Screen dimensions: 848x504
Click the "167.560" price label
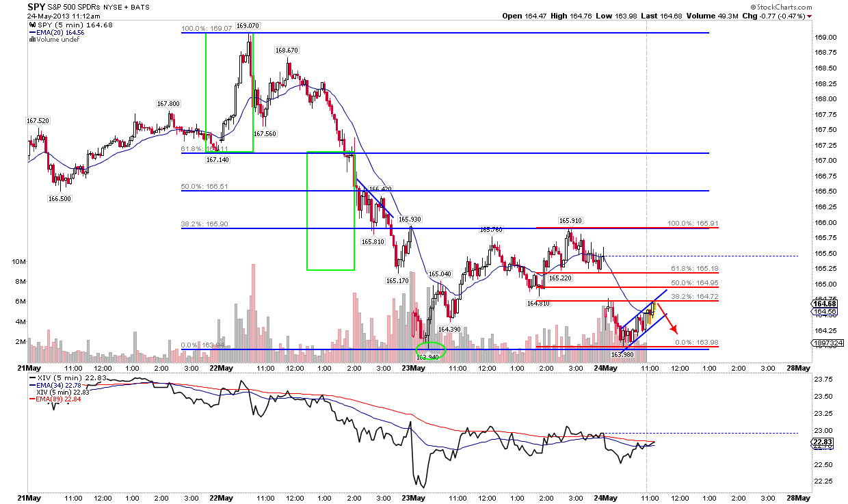click(x=265, y=134)
